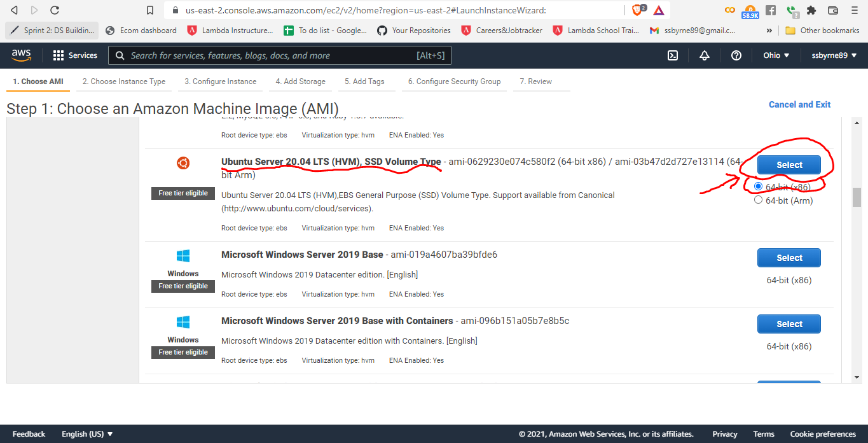Screen dimensions: 868x443
Task: Switch to 4. Add Storage tab
Action: click(301, 81)
